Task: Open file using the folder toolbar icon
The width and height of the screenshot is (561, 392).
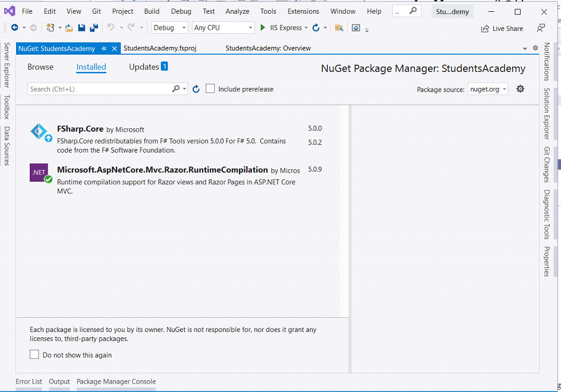Action: click(69, 27)
